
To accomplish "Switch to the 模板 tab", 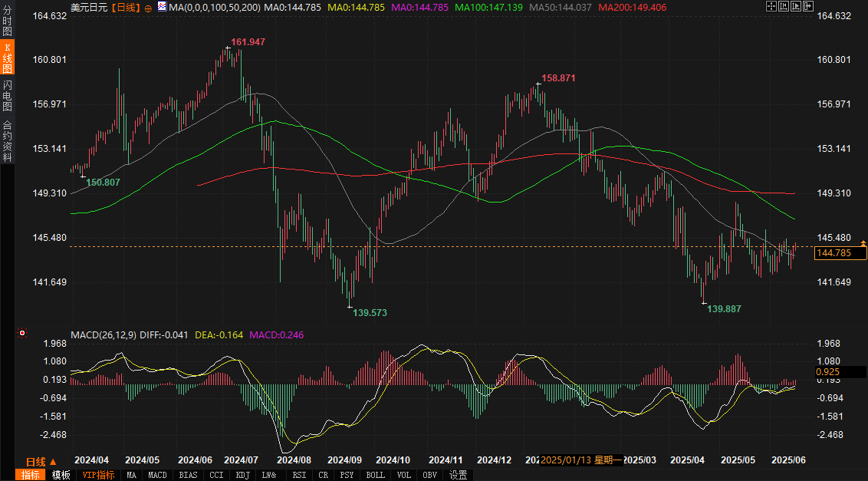I will pyautogui.click(x=61, y=475).
